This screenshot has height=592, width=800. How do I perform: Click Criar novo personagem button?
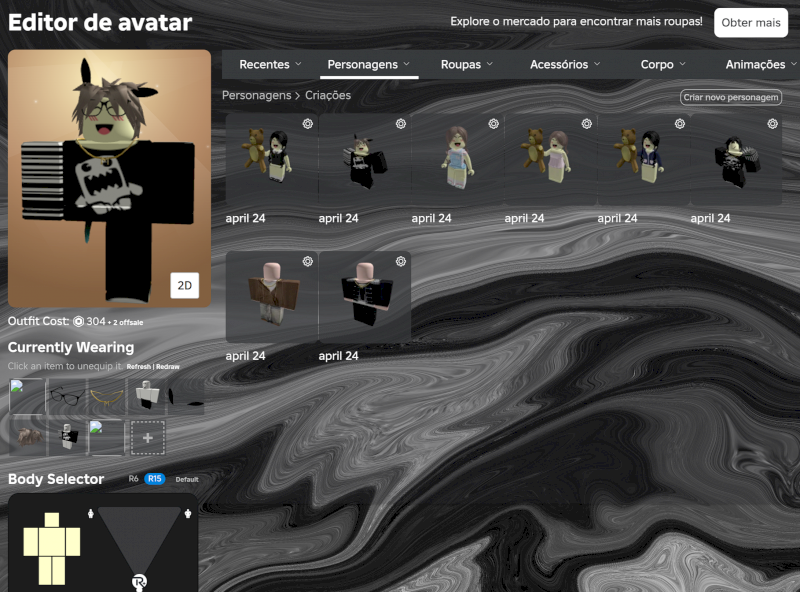coord(731,97)
